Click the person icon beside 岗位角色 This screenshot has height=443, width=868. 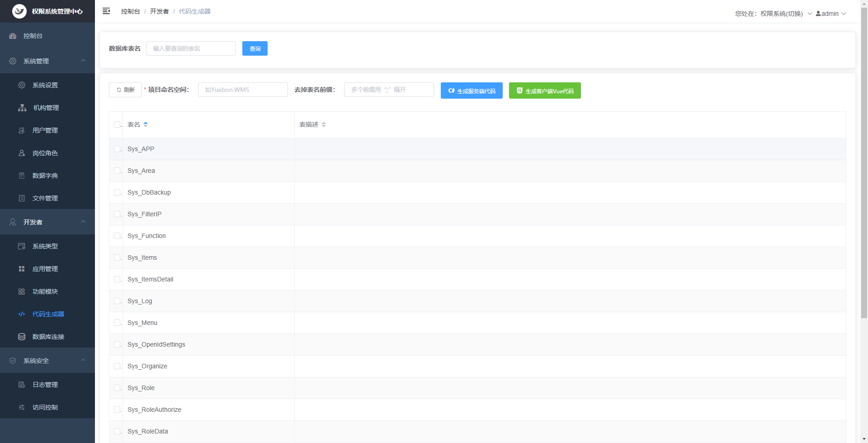(x=22, y=153)
